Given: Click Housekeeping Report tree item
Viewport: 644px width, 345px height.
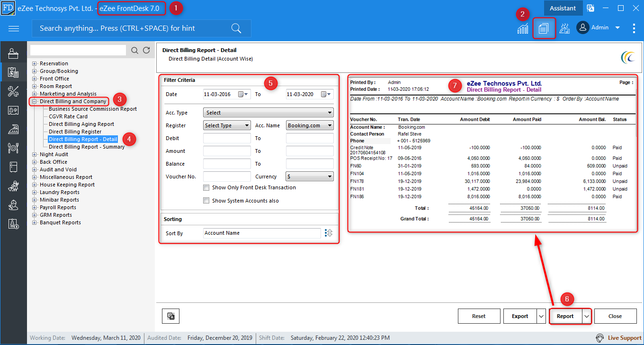Looking at the screenshot, I should coord(67,185).
